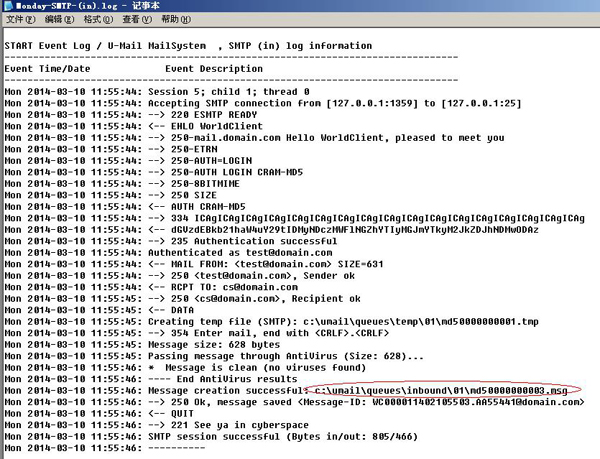This screenshot has height=459, width=600.
Task: Click the 'EHLO WorldClient' log entry
Action: [203, 126]
